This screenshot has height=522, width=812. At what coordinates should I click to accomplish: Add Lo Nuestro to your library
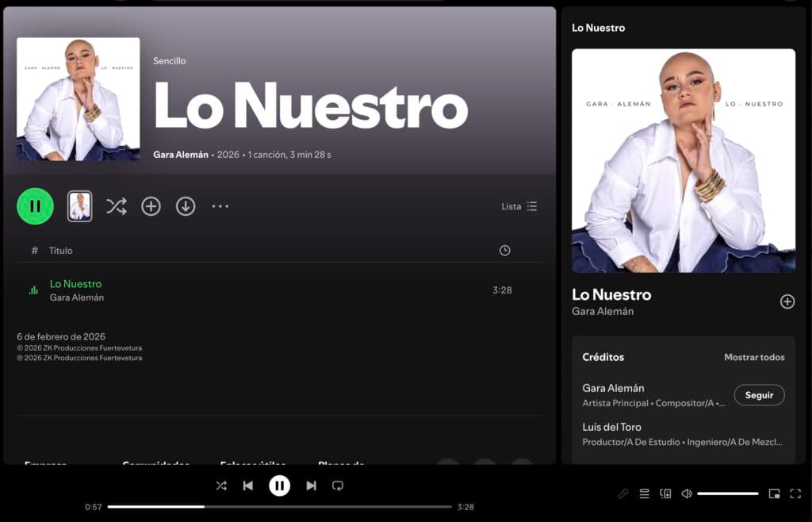click(x=151, y=205)
